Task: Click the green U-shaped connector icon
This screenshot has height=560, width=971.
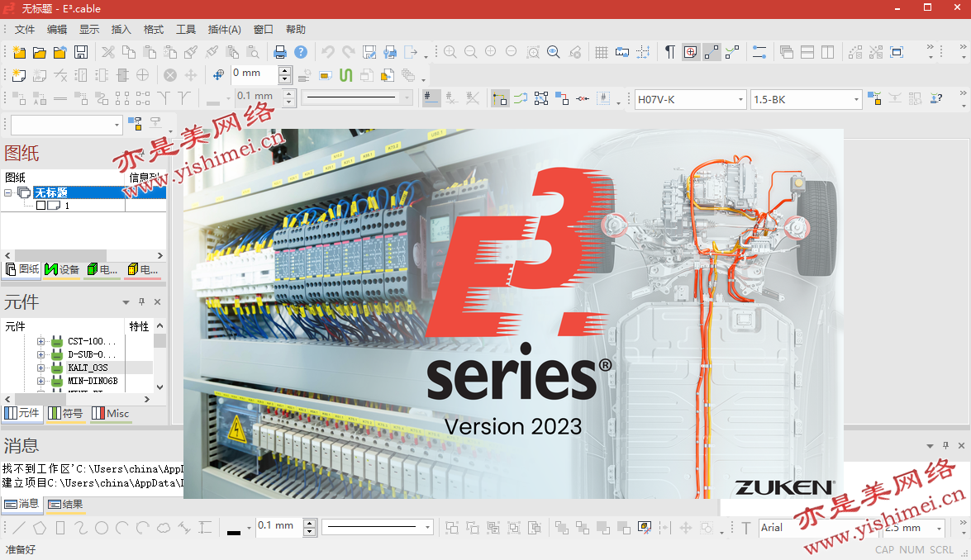Action: (346, 75)
